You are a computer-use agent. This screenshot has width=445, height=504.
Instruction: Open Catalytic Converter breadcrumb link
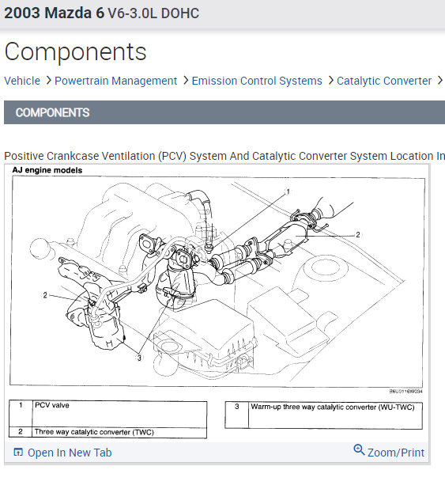tap(384, 81)
